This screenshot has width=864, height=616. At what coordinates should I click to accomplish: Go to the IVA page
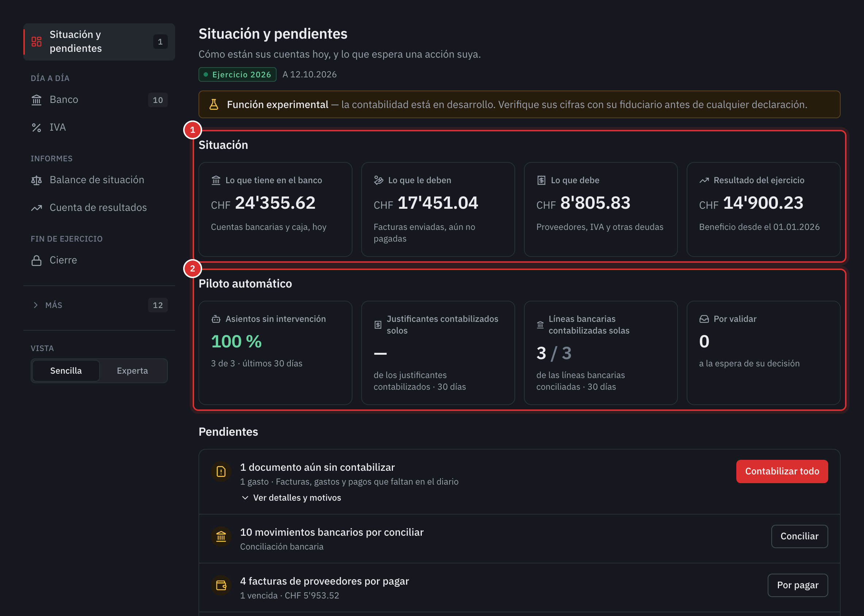(99, 127)
